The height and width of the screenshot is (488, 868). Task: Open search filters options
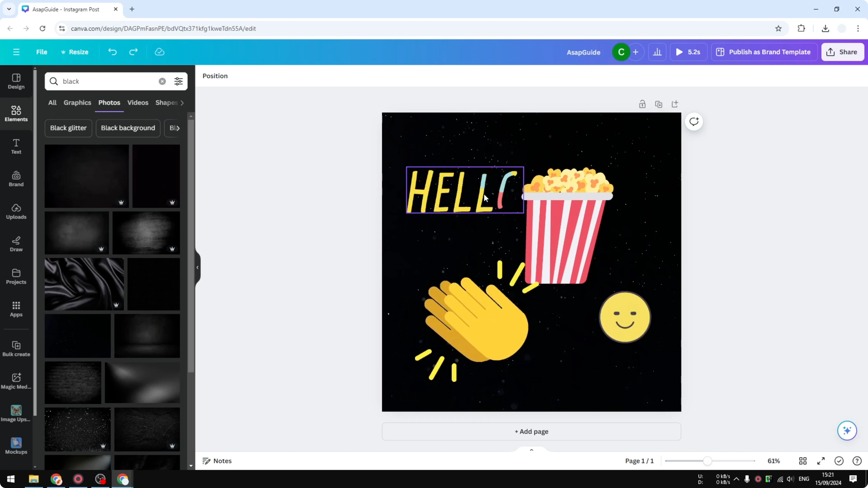point(178,81)
